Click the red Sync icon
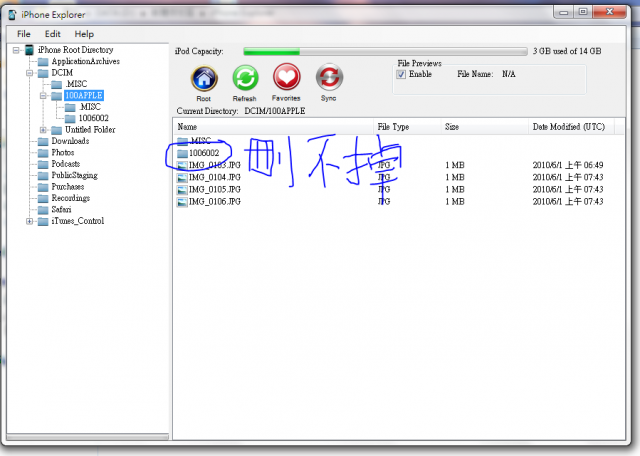This screenshot has height=456, width=640. click(x=329, y=77)
